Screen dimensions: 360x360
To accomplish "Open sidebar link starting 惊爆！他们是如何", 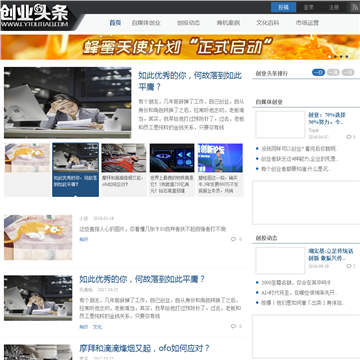I will pyautogui.click(x=303, y=303).
